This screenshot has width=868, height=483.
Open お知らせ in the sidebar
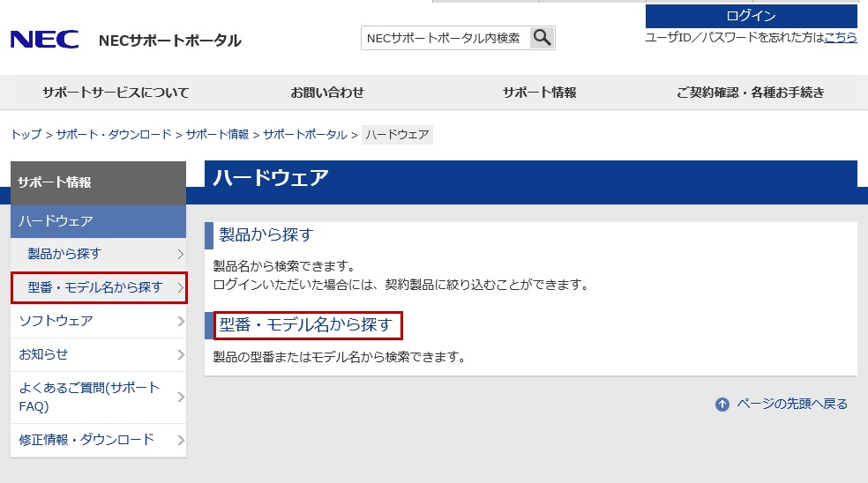pyautogui.click(x=98, y=354)
